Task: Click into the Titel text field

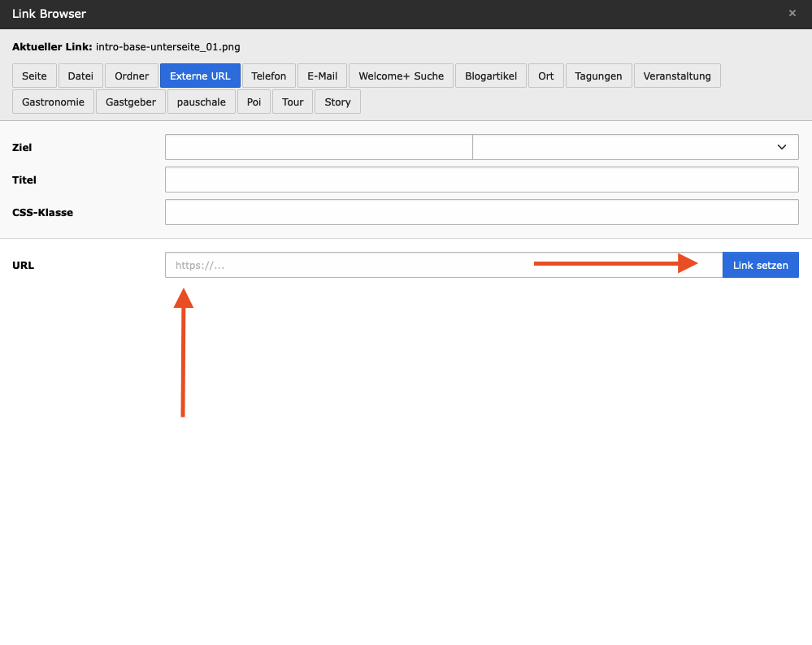Action: (x=482, y=180)
